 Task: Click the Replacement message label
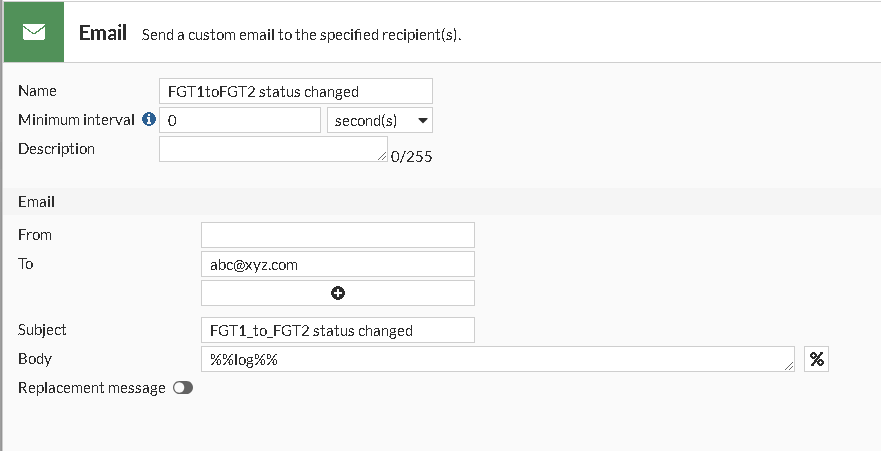[92, 388]
